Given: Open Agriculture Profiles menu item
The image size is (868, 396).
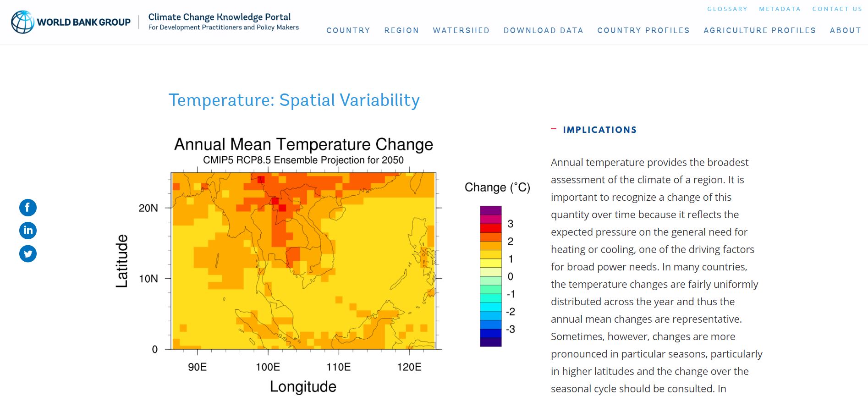Looking at the screenshot, I should [x=760, y=30].
